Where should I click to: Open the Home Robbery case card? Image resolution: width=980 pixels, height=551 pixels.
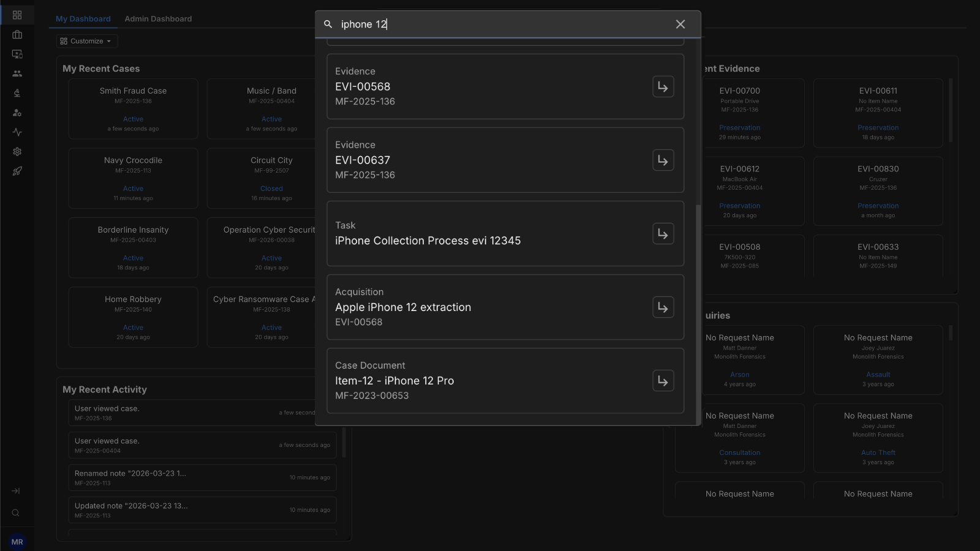pyautogui.click(x=133, y=317)
